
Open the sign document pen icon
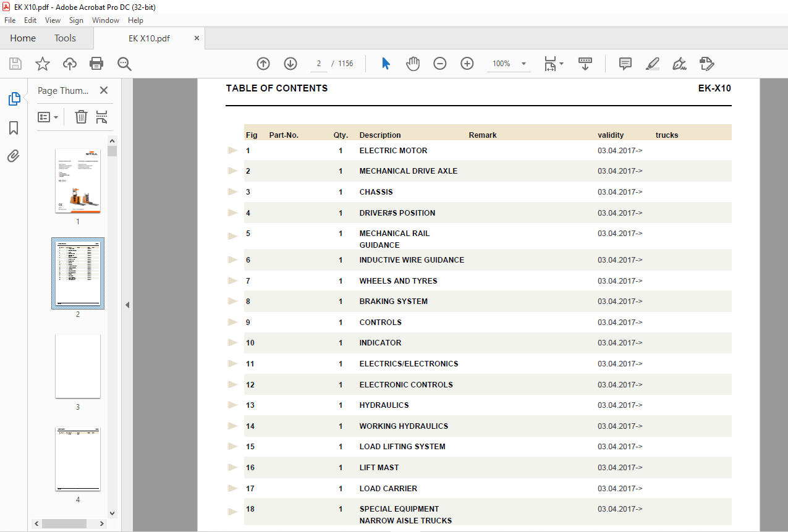(x=680, y=64)
